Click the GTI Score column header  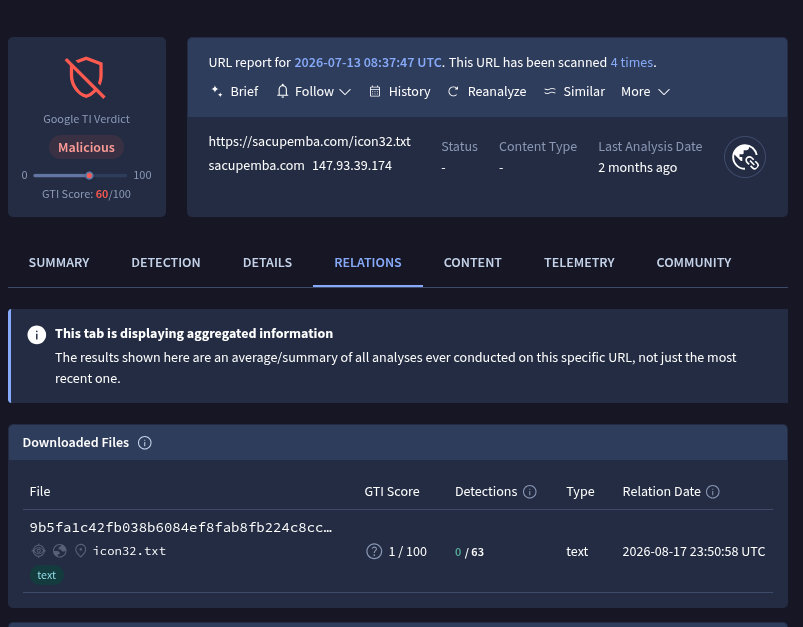click(392, 492)
